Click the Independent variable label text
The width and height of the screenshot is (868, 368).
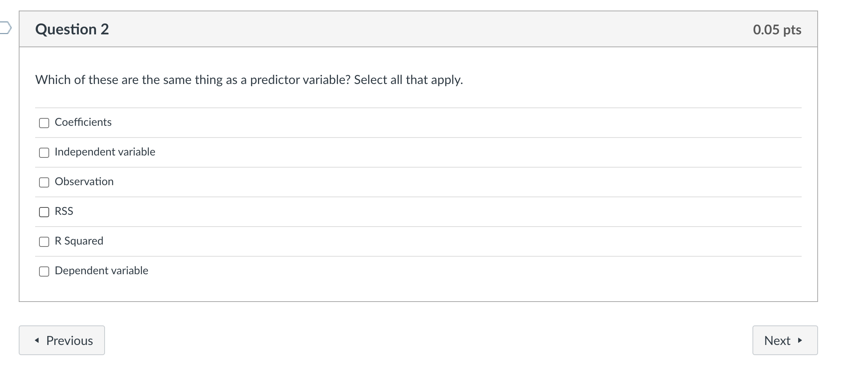pos(105,152)
